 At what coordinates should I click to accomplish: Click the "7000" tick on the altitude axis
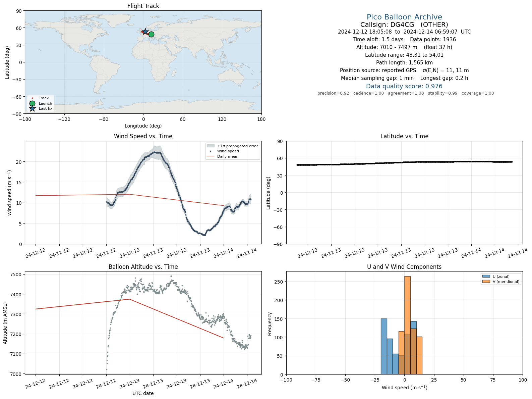pos(16,374)
